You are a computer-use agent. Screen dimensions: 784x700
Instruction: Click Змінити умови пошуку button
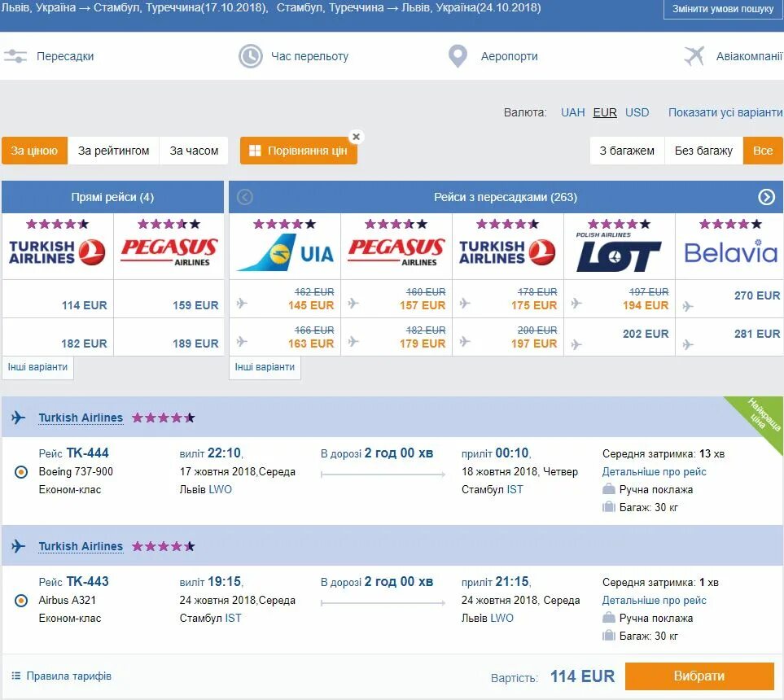point(723,9)
